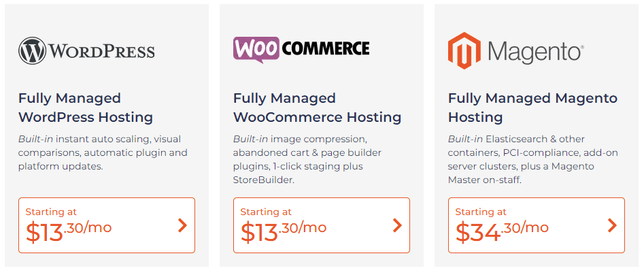This screenshot has width=644, height=275.
Task: Click the WordPress auto scaling description text
Action: tap(103, 153)
